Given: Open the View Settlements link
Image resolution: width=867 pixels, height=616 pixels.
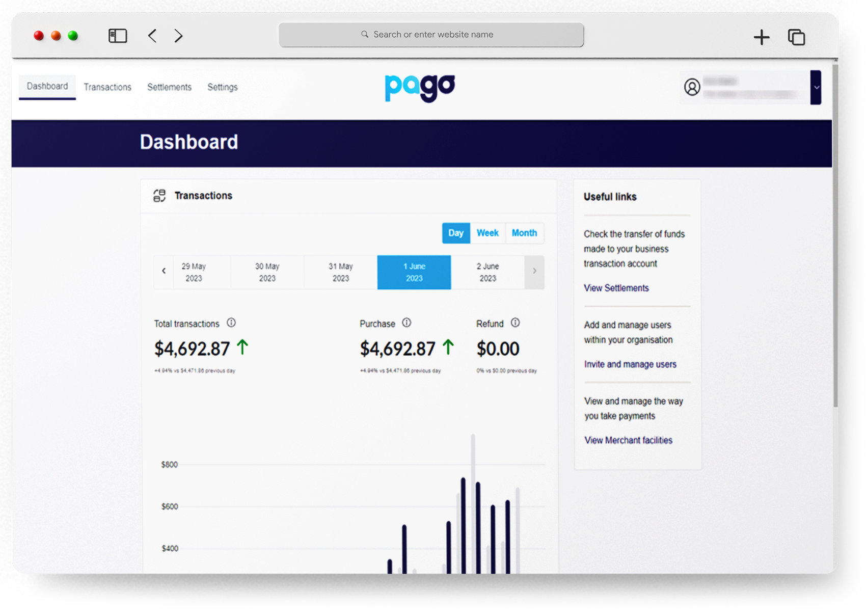Looking at the screenshot, I should click(x=616, y=288).
